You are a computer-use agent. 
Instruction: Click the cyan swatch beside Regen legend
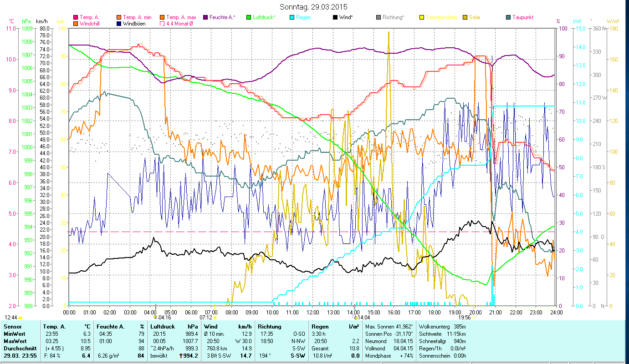(x=291, y=17)
